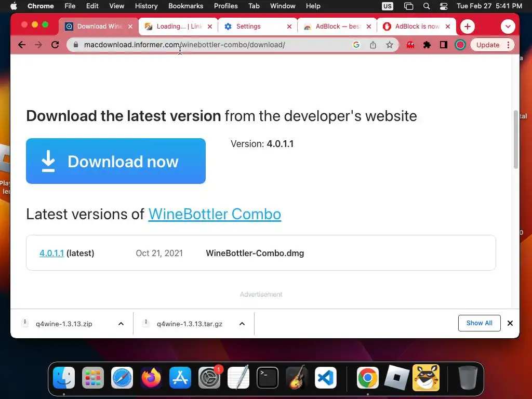Open the History menu

tap(146, 6)
